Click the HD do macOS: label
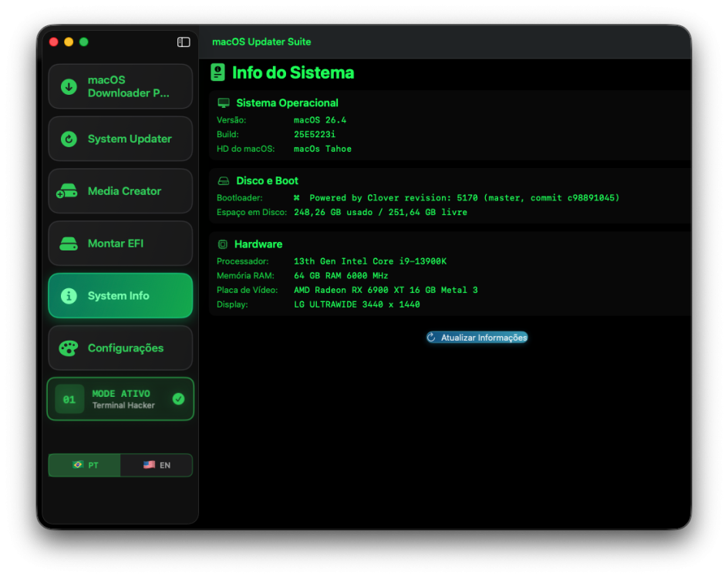Screen dimensions: 728x578 point(245,149)
